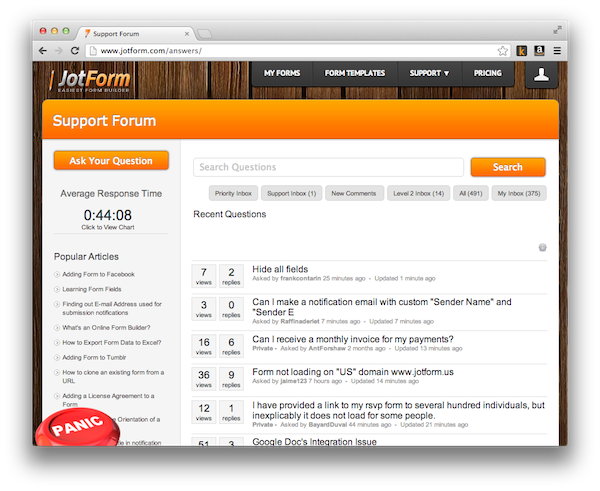Click the Popular Articles heading

coord(86,256)
